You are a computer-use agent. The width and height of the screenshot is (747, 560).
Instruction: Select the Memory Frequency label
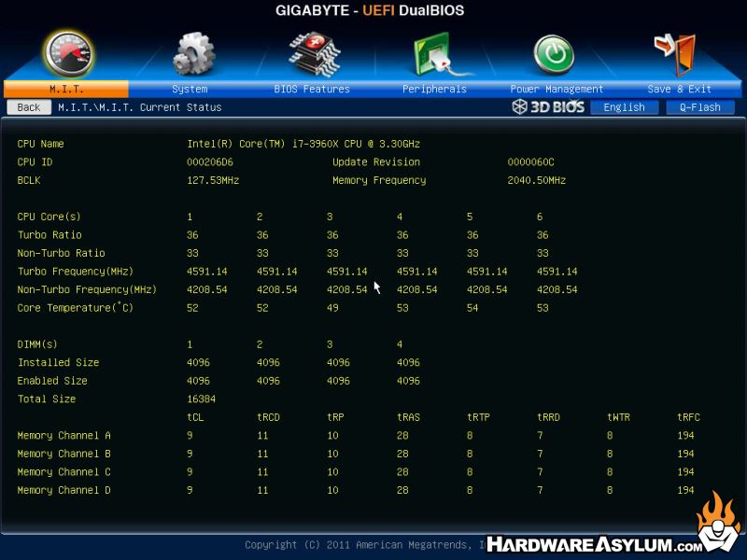379,180
